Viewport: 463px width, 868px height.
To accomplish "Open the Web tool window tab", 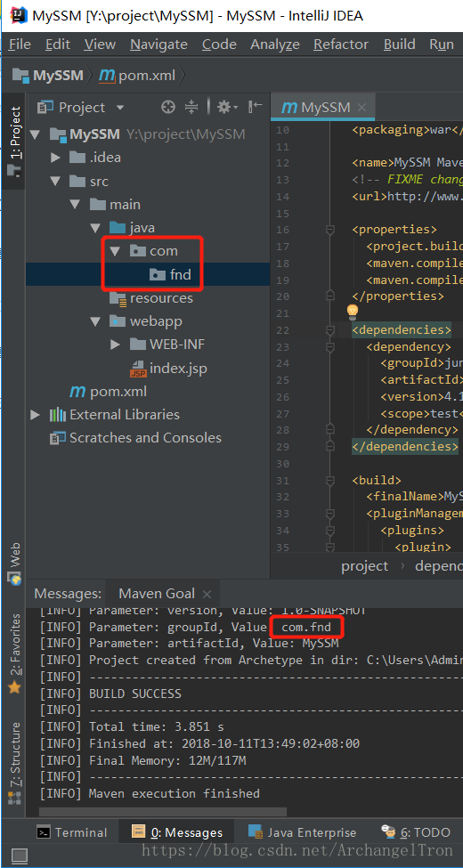I will [14, 564].
